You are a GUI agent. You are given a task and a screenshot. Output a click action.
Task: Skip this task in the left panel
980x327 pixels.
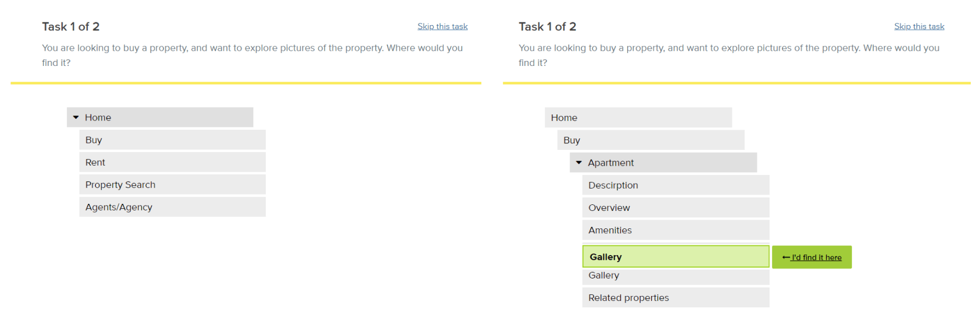click(442, 26)
